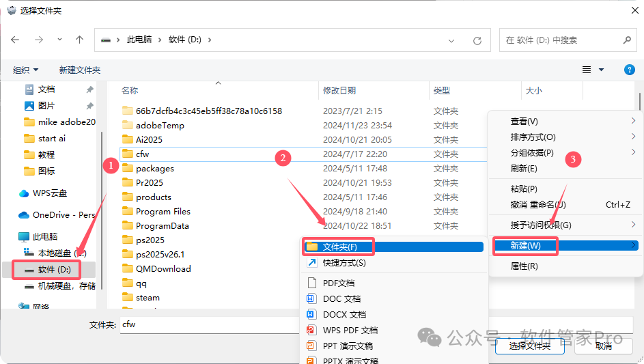
Task: Open the help question mark
Action: tap(629, 70)
